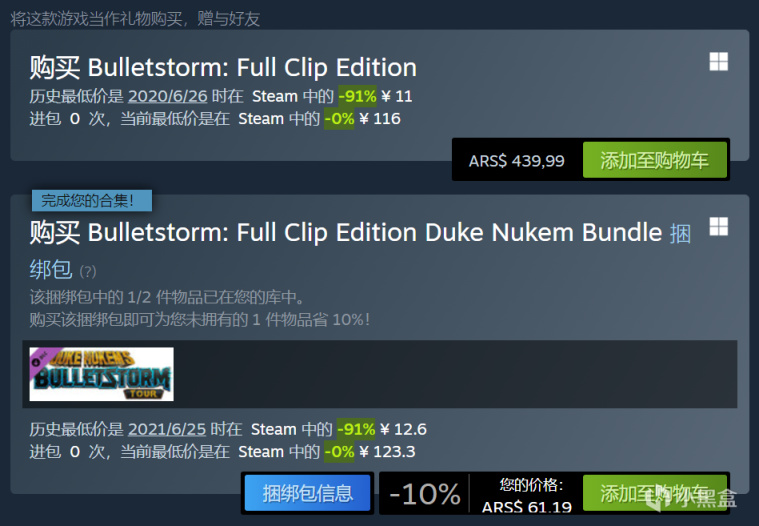The height and width of the screenshot is (526, 759).
Task: Click the Windows icon in Duke Nukem Bundle box
Action: pyautogui.click(x=718, y=227)
